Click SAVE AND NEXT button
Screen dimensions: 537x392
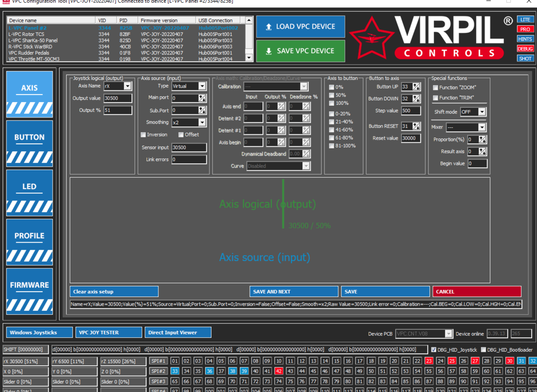294,292
